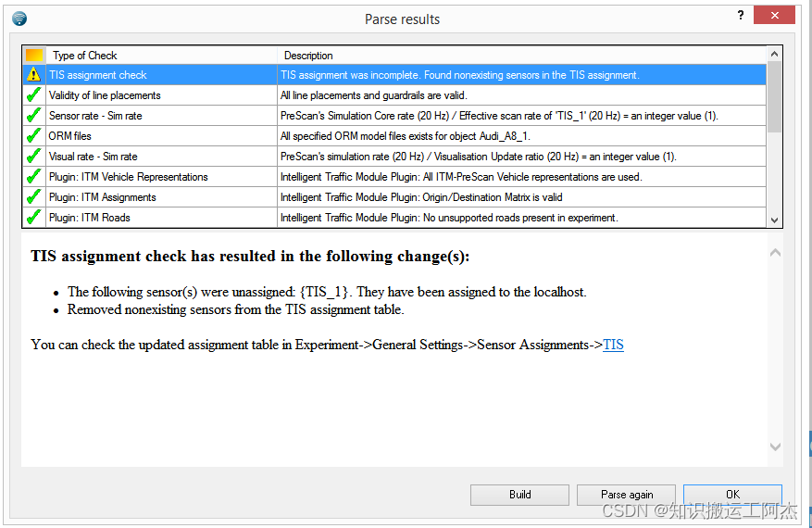
Task: Click the warning icon beside TIS assignment check
Action: pyautogui.click(x=33, y=75)
